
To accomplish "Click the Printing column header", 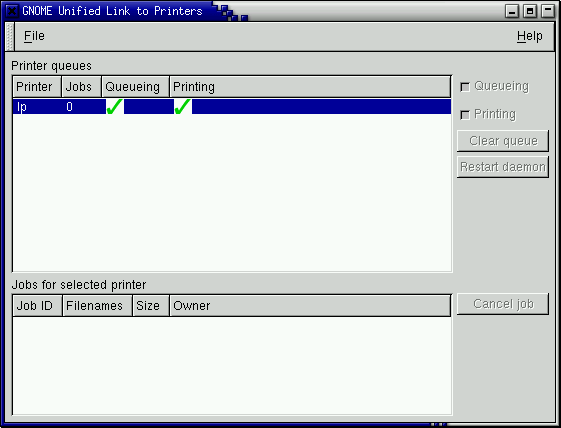I will pyautogui.click(x=310, y=87).
